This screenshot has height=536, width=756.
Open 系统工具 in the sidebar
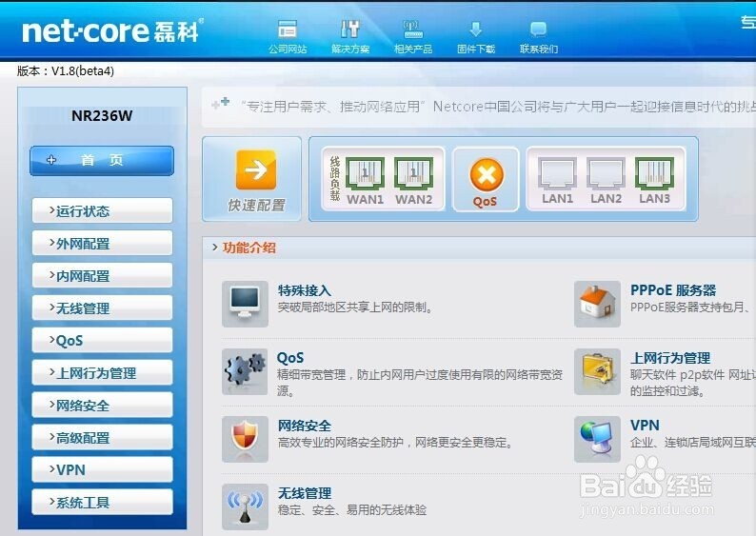click(x=102, y=502)
